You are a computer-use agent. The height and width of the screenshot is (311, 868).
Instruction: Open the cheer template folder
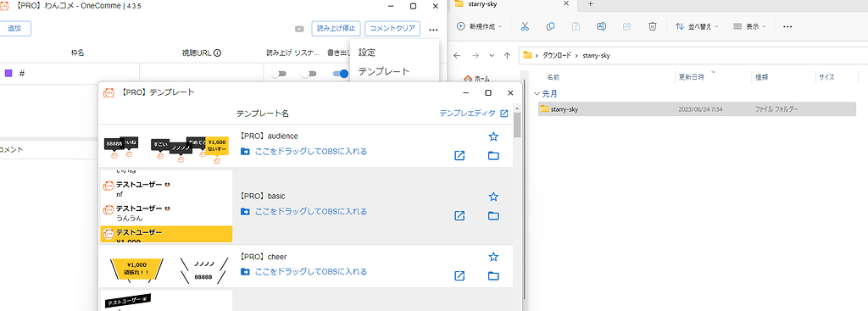click(493, 276)
